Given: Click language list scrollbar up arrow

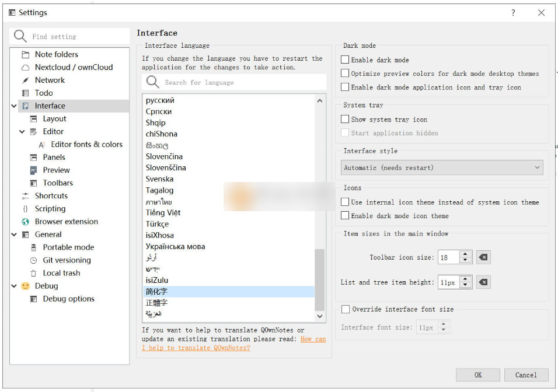Looking at the screenshot, I should [320, 101].
